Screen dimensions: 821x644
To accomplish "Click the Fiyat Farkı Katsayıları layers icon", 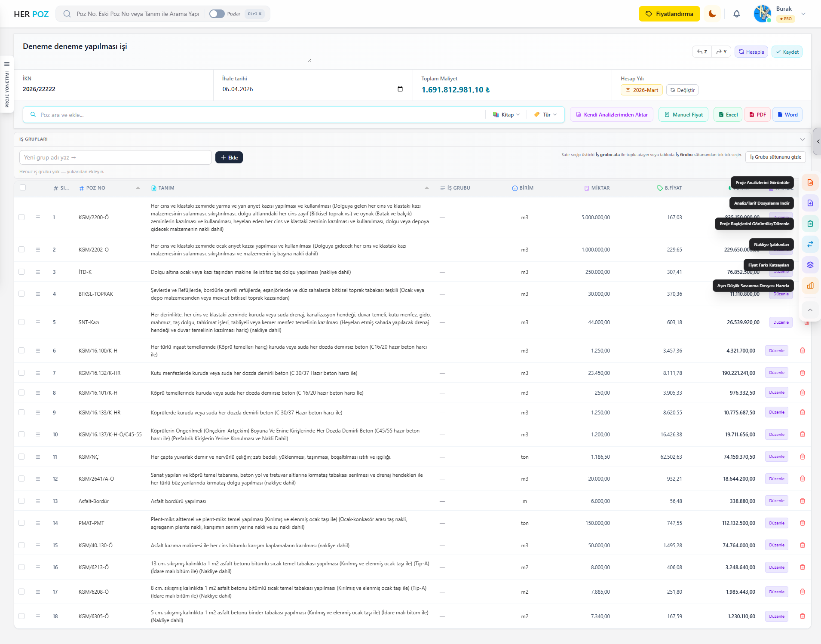I will pos(810,265).
